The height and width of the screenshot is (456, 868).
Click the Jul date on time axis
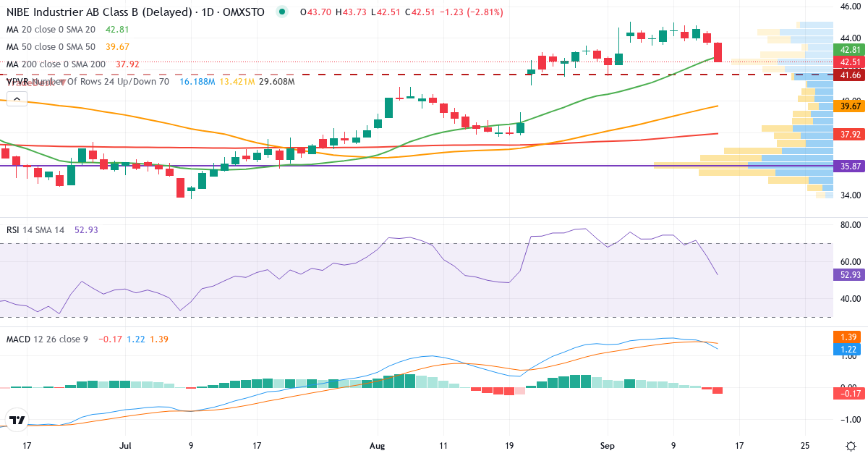pos(126,445)
